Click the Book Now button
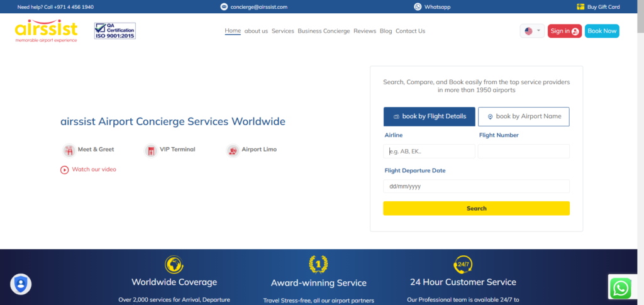644x305 pixels. [x=602, y=31]
